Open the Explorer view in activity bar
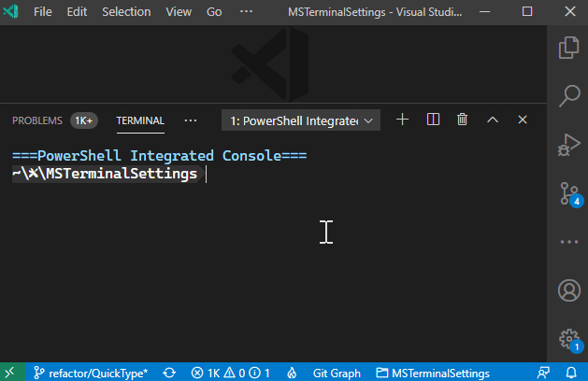This screenshot has width=588, height=381. click(x=569, y=48)
